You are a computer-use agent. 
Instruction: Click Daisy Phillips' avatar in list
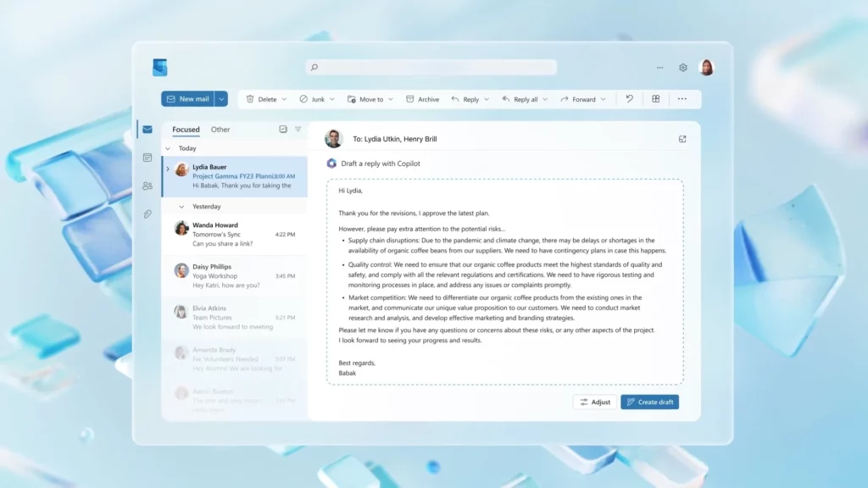pos(181,270)
